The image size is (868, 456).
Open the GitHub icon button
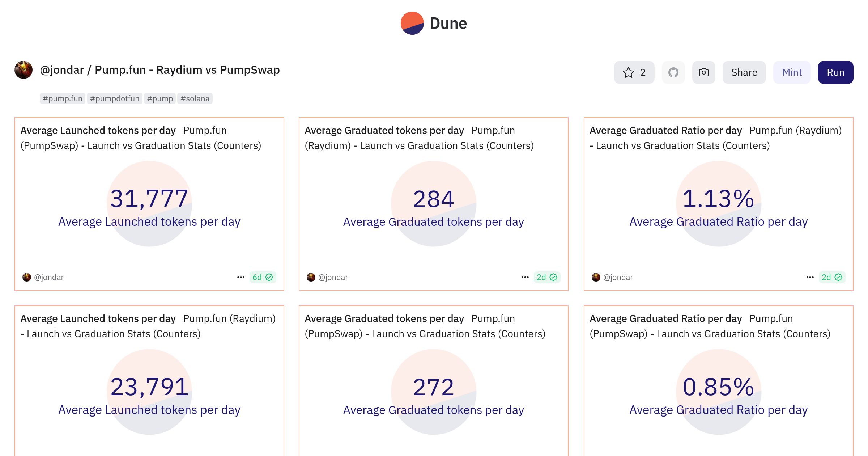pos(673,72)
